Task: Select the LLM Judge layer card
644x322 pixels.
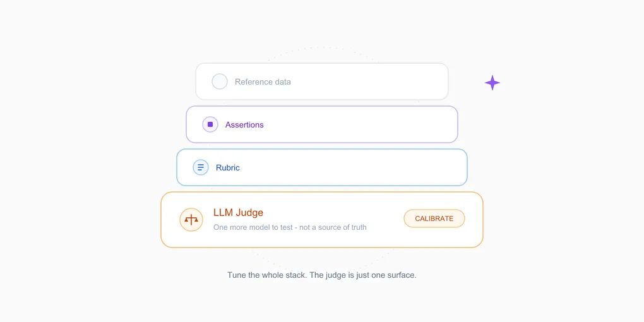Action: pyautogui.click(x=322, y=220)
